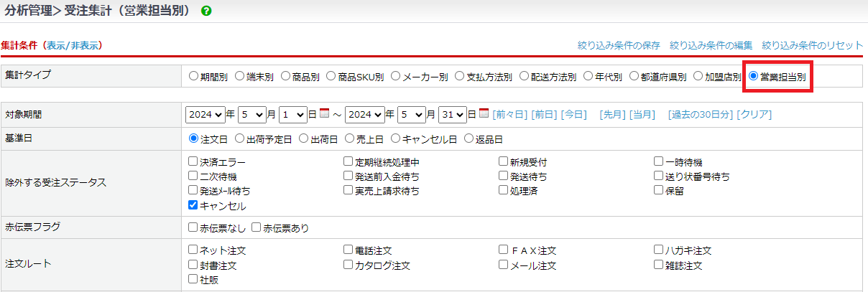Select the 支払方法別 aggregation type
The height and width of the screenshot is (292, 868).
[460, 76]
